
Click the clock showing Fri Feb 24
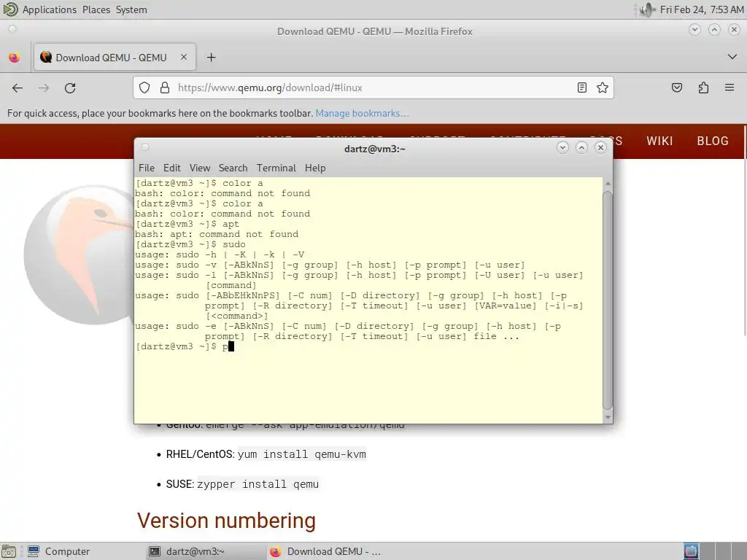[x=701, y=9]
